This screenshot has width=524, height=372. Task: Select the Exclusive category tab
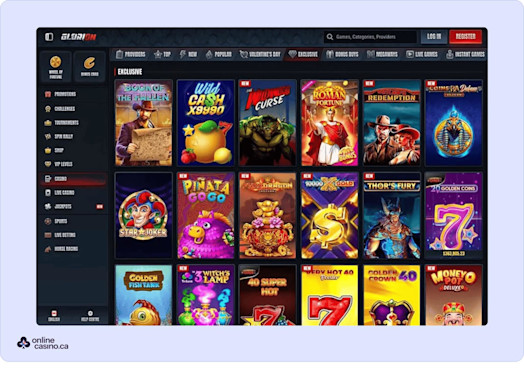point(303,54)
